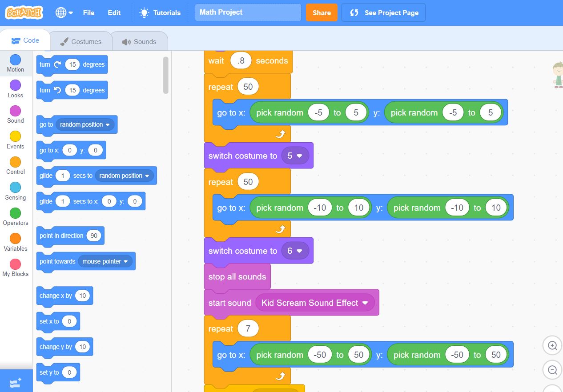Image resolution: width=563 pixels, height=392 pixels.
Task: Switch to the Sounds tab
Action: tap(139, 41)
